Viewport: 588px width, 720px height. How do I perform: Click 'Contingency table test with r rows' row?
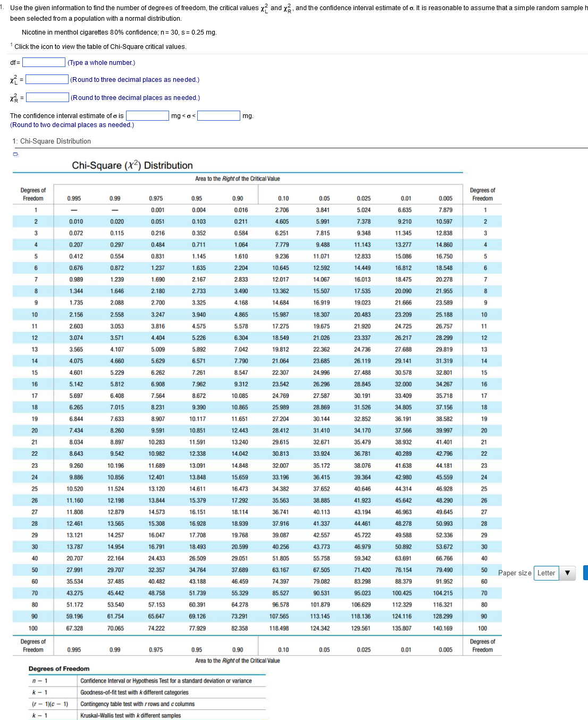pyautogui.click(x=137, y=704)
